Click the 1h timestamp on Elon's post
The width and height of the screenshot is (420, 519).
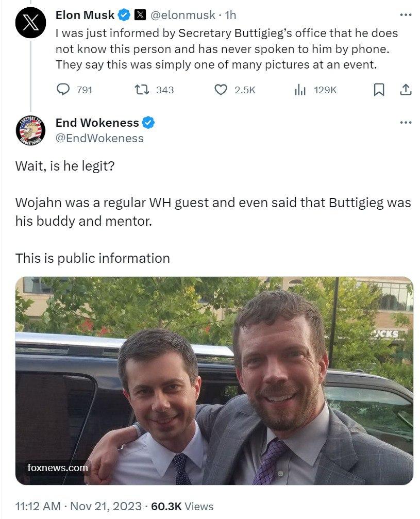[x=230, y=15]
